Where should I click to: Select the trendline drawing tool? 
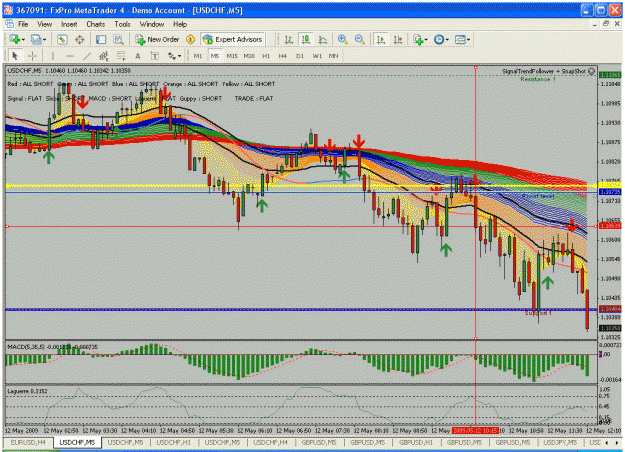click(87, 56)
